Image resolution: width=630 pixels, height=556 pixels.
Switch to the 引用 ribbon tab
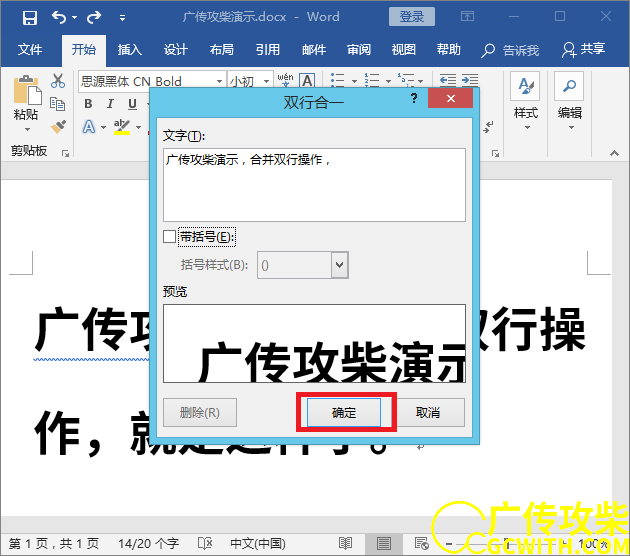268,49
